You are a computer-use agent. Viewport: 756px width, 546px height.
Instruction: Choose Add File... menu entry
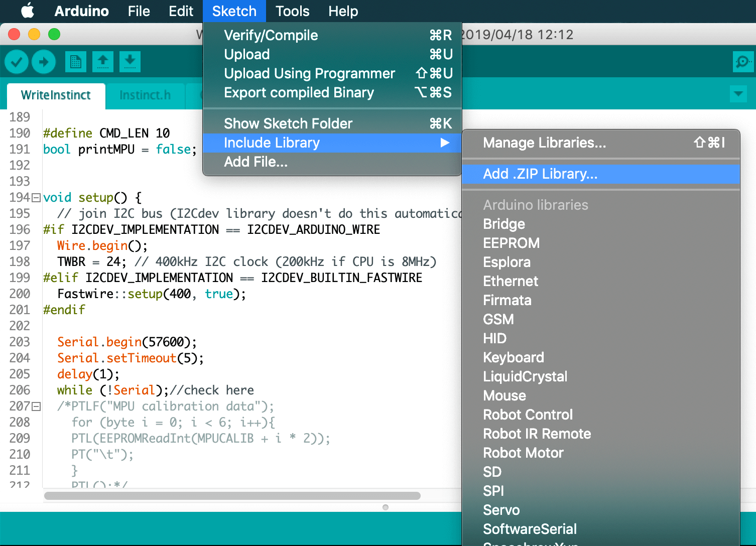point(332,162)
